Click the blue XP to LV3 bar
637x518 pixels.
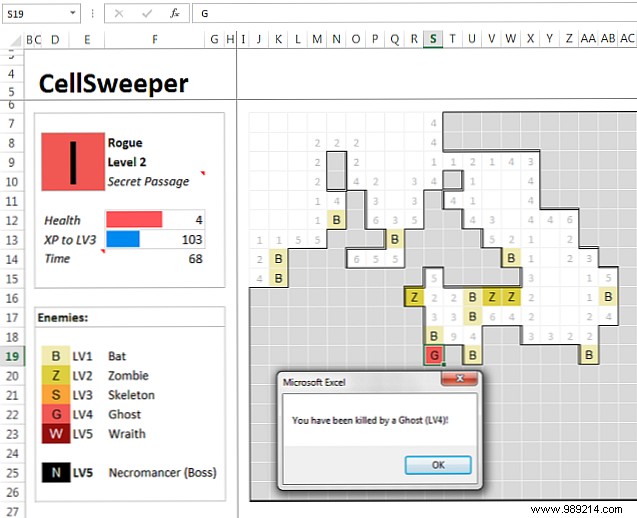(x=123, y=239)
